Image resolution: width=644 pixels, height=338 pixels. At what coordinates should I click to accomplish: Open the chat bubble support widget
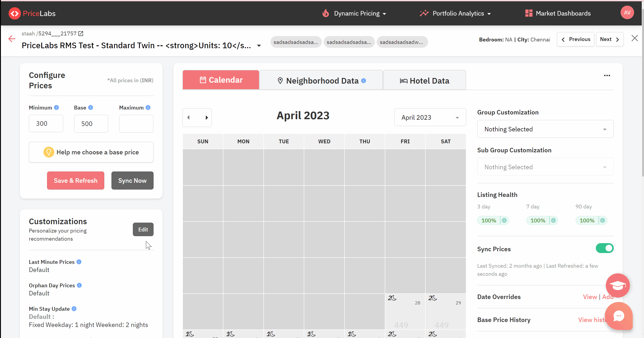(x=619, y=316)
